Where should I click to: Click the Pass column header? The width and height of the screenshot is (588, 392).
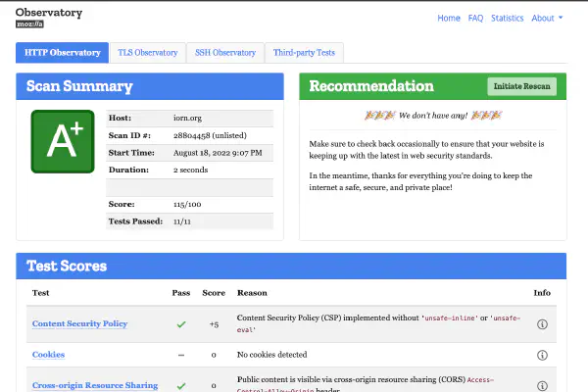(x=181, y=293)
